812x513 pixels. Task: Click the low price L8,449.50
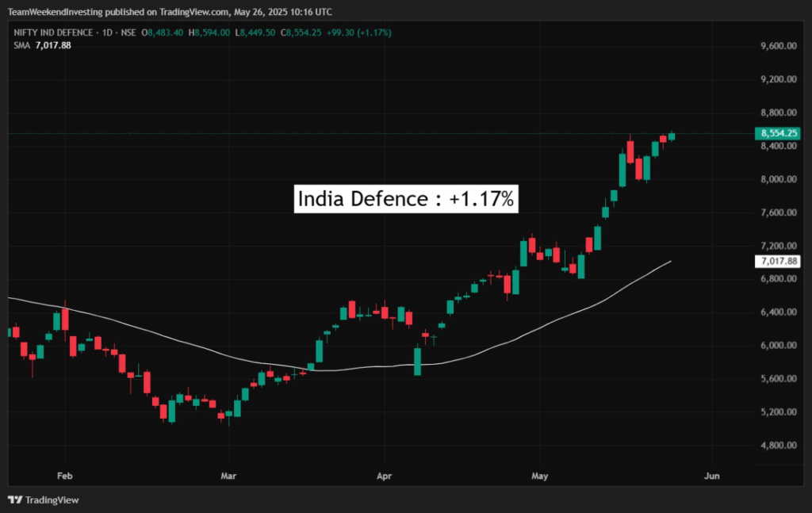pyautogui.click(x=255, y=33)
